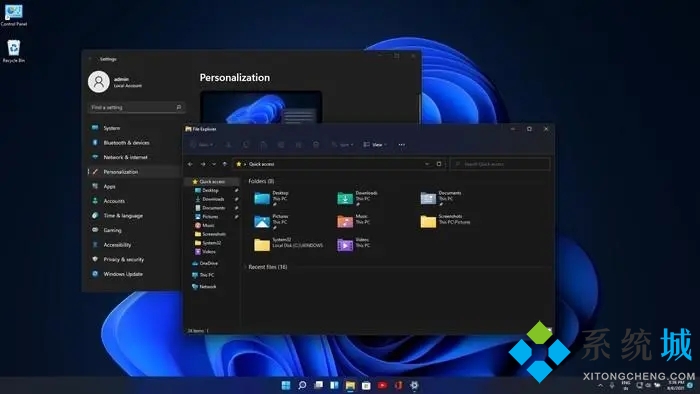Click the admin account avatar in Settings

click(99, 82)
